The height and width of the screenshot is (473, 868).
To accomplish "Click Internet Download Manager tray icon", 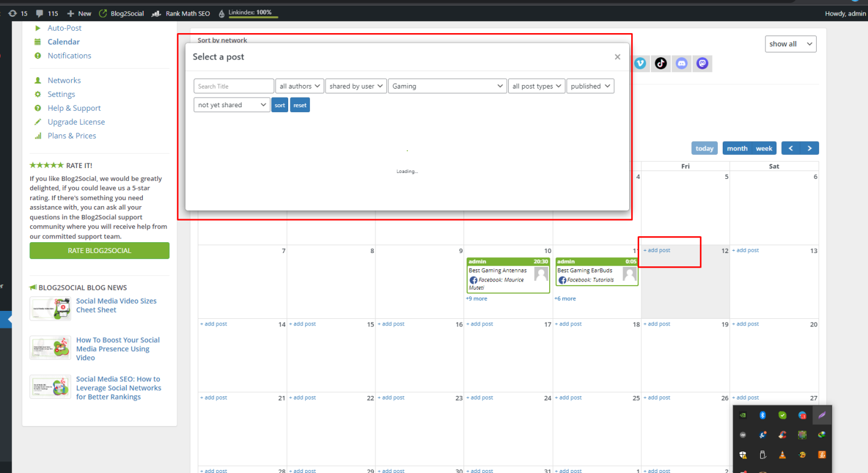I will [x=820, y=434].
